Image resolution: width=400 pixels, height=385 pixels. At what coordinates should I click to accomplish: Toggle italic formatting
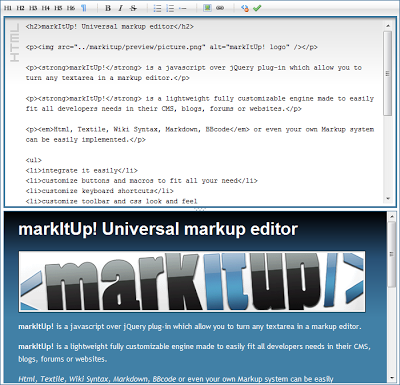coord(120,8)
